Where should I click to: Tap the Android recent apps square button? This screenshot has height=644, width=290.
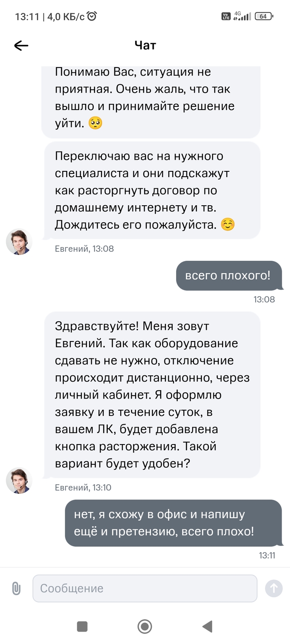coord(82,626)
